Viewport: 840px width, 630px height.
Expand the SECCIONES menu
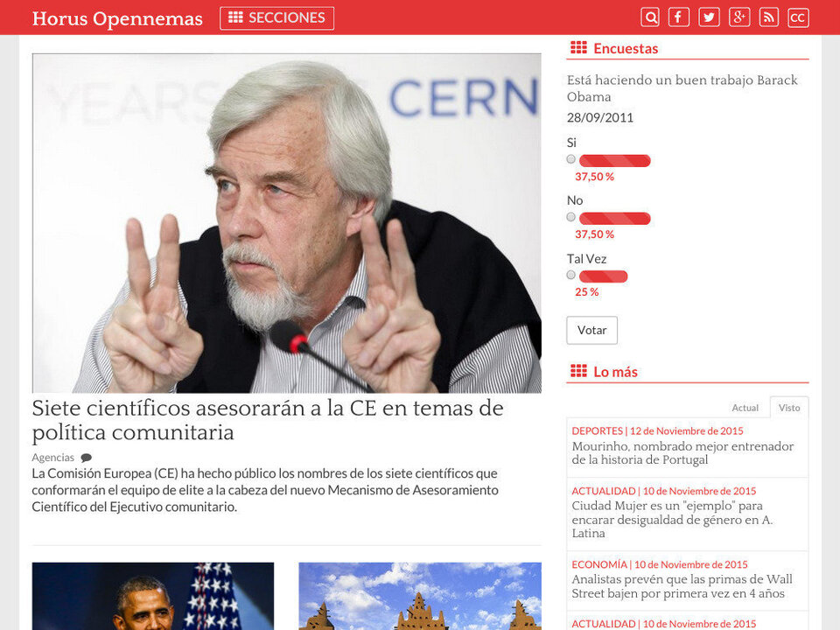click(276, 17)
